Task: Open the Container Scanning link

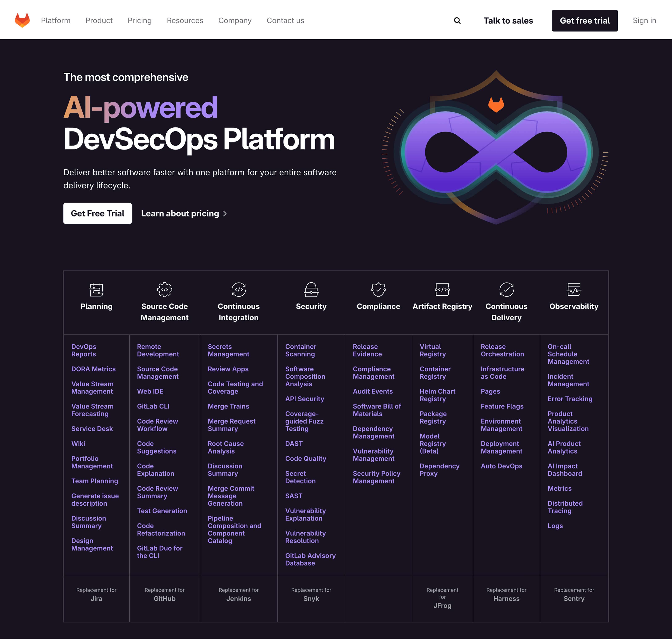Action: [x=301, y=350]
